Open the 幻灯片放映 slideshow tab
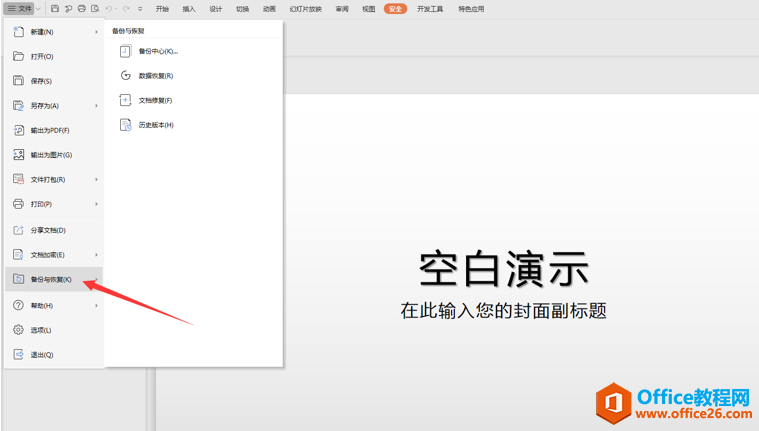 [x=306, y=9]
